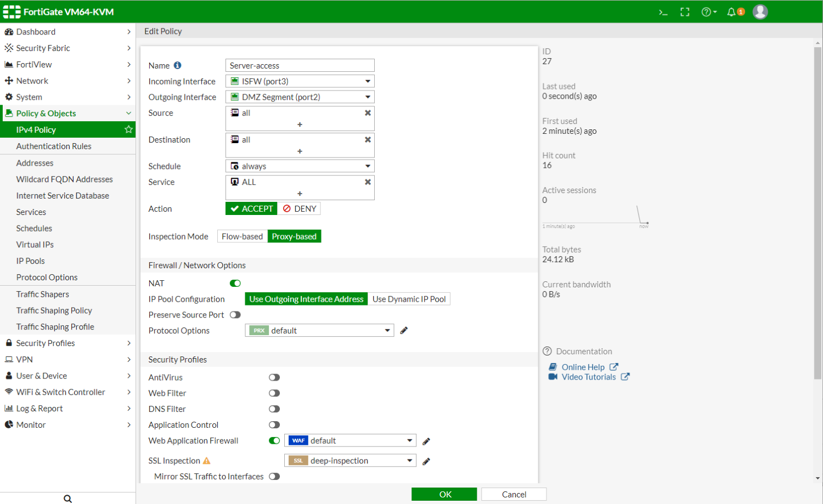
Task: Disable NAT
Action: (235, 283)
